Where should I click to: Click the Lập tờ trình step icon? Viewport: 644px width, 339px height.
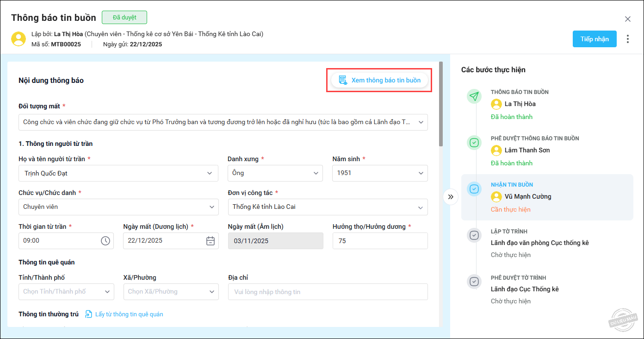[x=474, y=235]
